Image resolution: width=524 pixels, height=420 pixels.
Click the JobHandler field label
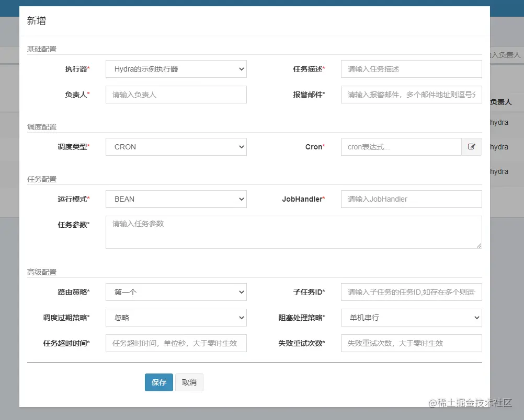tap(303, 199)
